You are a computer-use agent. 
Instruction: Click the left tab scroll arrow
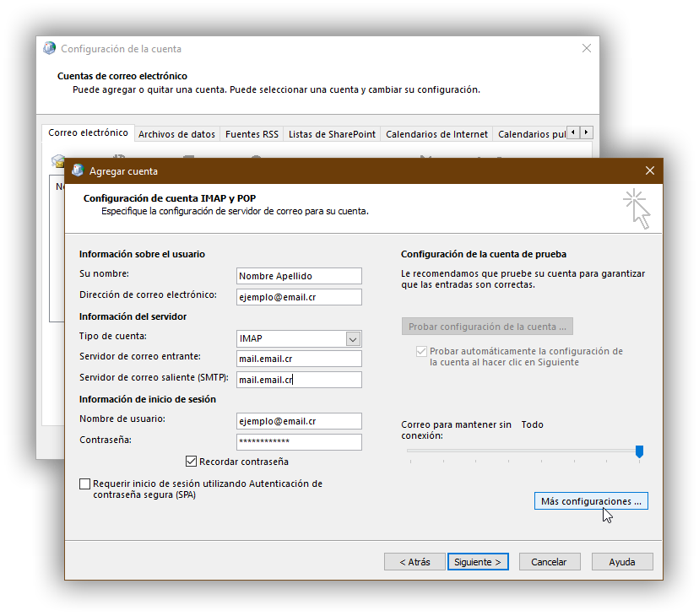[572, 132]
